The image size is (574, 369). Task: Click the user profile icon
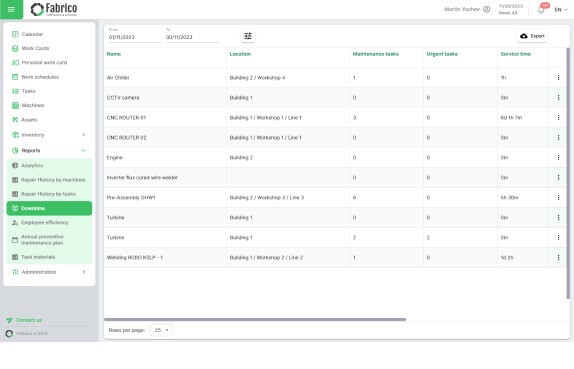point(487,9)
